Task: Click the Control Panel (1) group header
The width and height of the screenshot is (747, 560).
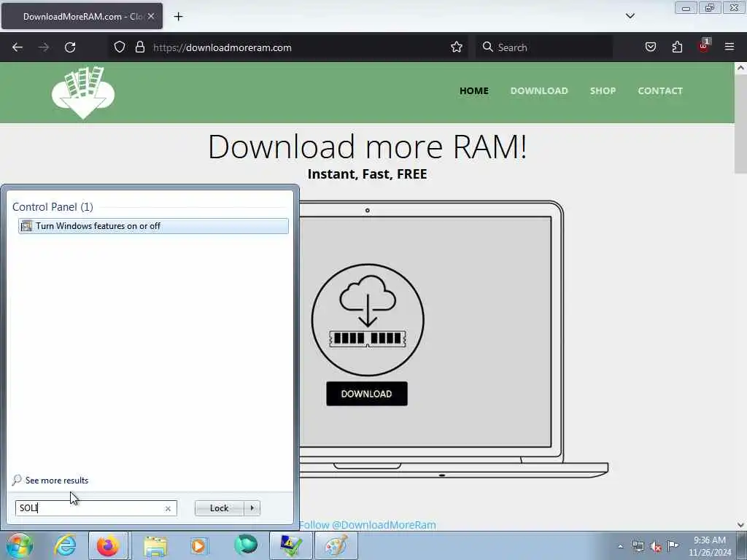Action: click(x=53, y=206)
